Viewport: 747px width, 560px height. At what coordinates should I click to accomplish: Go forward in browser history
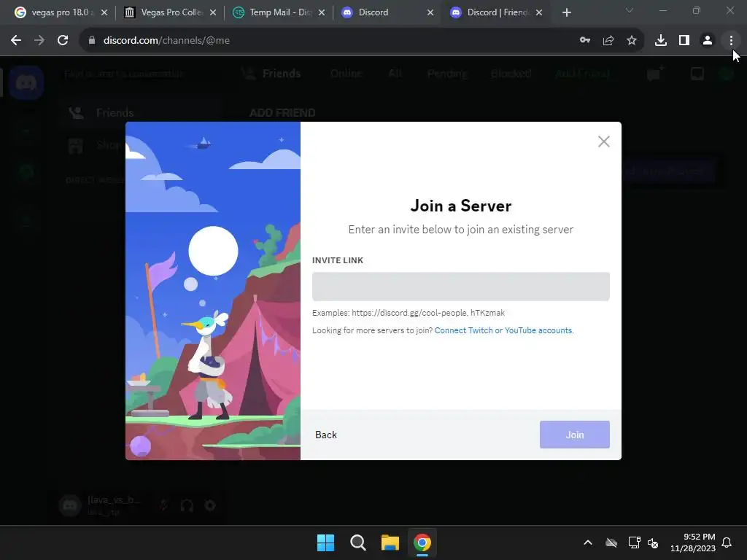(x=39, y=41)
